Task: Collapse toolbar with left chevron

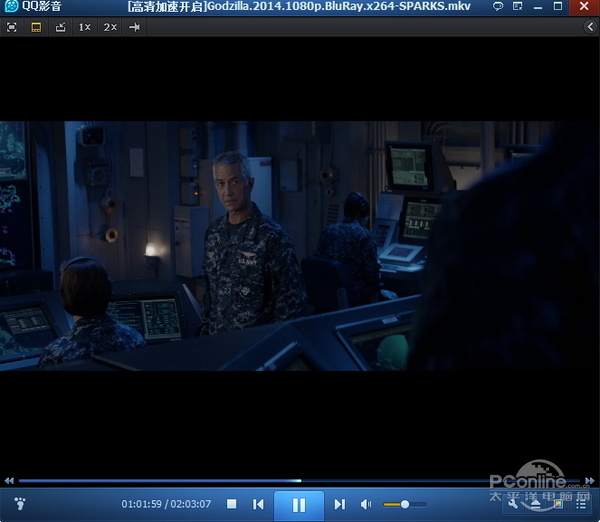Action: click(x=590, y=27)
